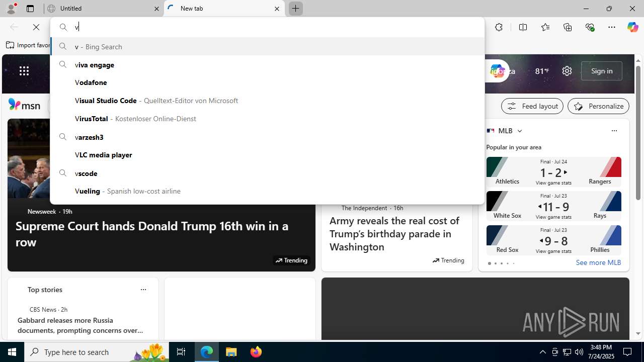This screenshot has width=644, height=362.
Task: Close the New tab tab
Action: [277, 9]
